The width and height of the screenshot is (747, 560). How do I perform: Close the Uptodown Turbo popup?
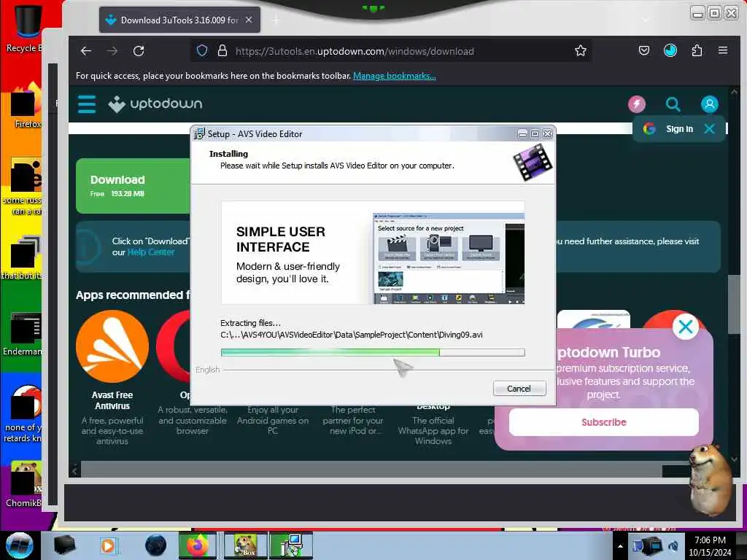pyautogui.click(x=686, y=327)
